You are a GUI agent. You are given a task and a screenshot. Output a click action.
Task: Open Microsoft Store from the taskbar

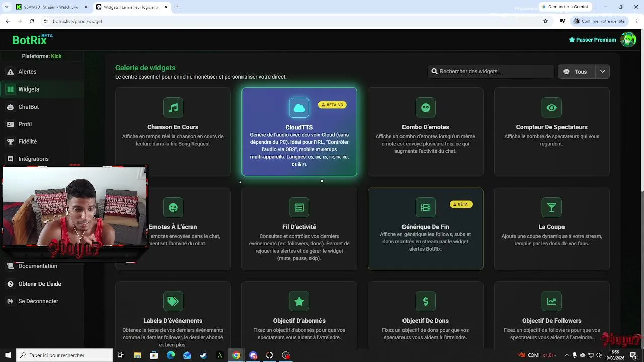click(x=154, y=355)
